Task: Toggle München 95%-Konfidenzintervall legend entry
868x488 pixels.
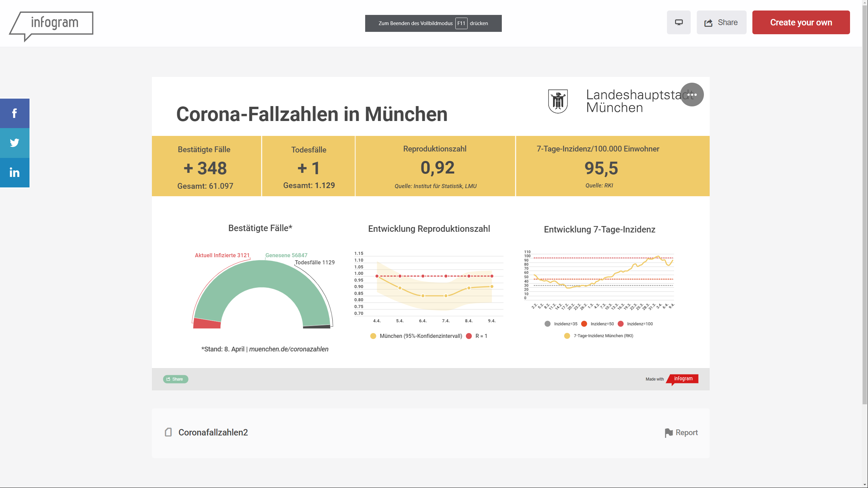Action: pos(416,336)
